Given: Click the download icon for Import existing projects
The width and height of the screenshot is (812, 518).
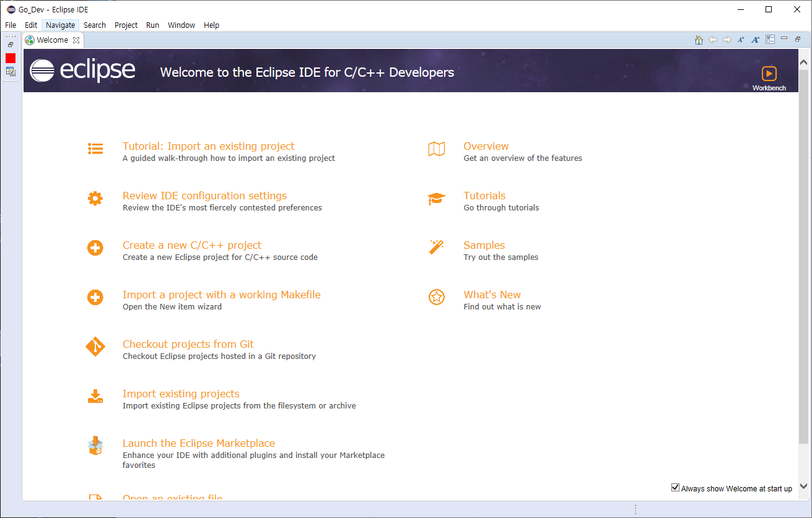Looking at the screenshot, I should [95, 397].
